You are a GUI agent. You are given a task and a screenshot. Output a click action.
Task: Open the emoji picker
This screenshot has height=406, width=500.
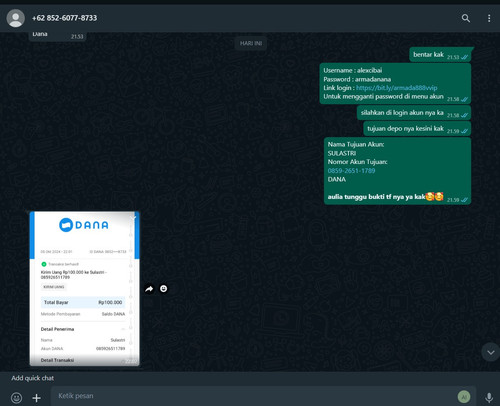(x=16, y=398)
